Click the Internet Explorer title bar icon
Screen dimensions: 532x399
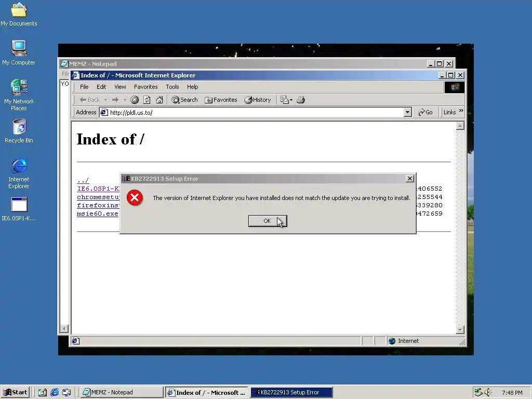point(76,75)
